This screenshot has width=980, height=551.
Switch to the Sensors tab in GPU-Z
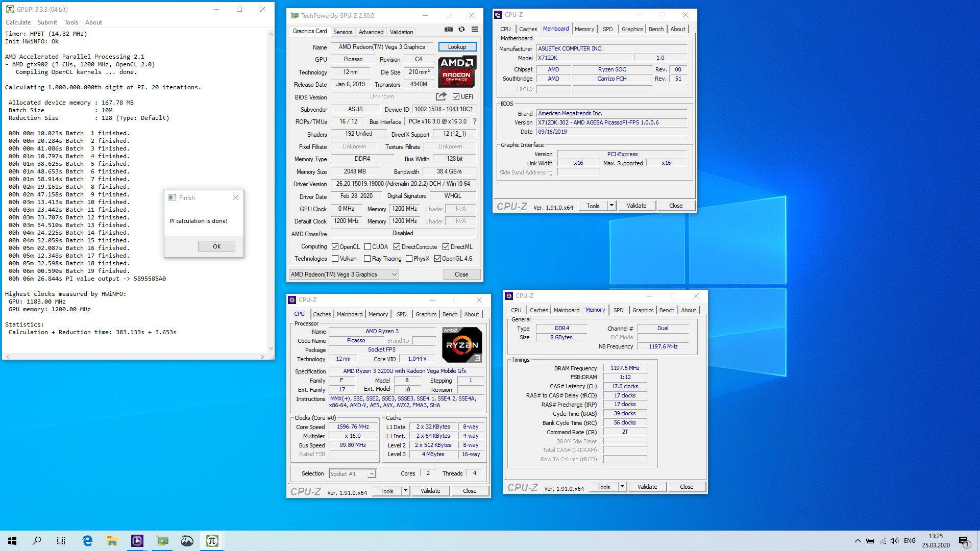click(x=342, y=32)
